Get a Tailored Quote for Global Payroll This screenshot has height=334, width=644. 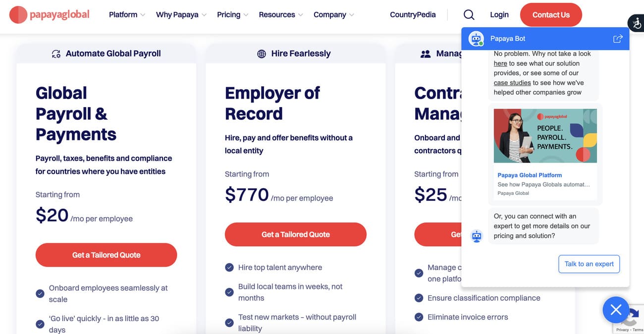click(x=106, y=255)
